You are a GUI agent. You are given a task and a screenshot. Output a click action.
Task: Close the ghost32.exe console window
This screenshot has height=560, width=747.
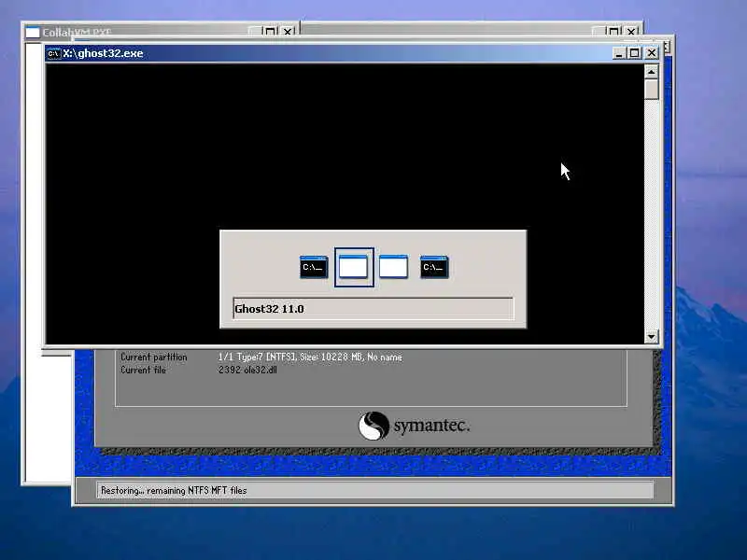tap(651, 53)
